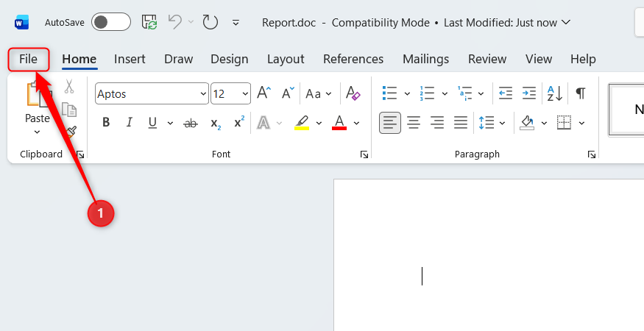Open the Design tab
The image size is (644, 331).
coord(229,59)
